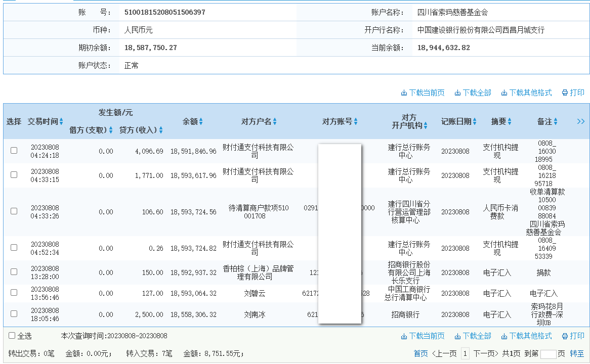This screenshot has height=364, width=590.
Task: Sort by 借方(支取) using its sort arrows
Action: (x=111, y=130)
